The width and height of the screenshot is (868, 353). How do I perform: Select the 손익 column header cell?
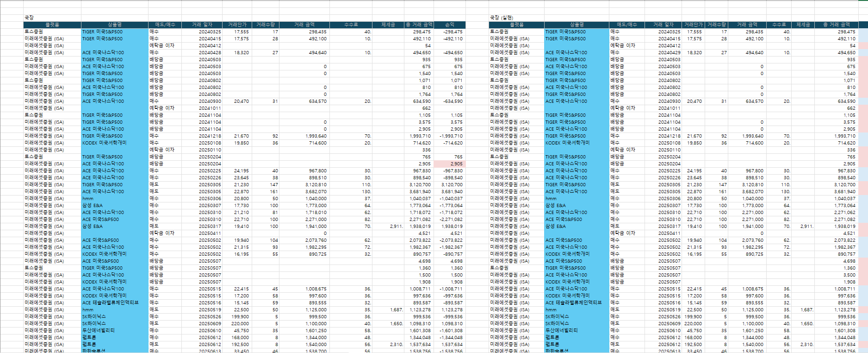pyautogui.click(x=449, y=25)
